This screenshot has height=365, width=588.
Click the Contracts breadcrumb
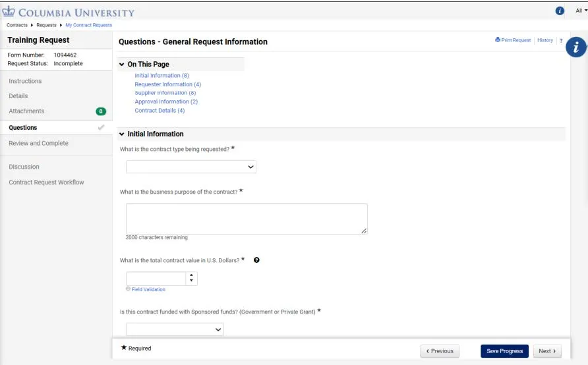point(17,25)
